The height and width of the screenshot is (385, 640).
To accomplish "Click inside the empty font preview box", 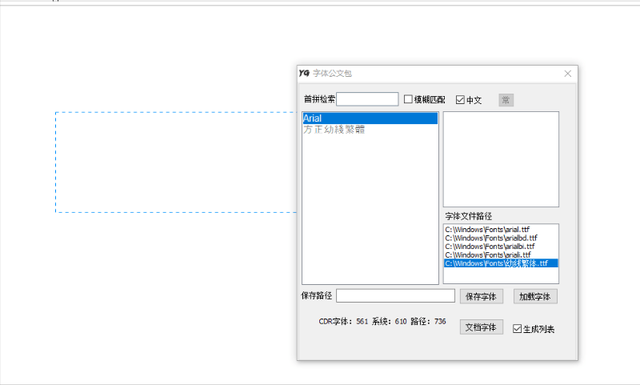I will [x=501, y=159].
